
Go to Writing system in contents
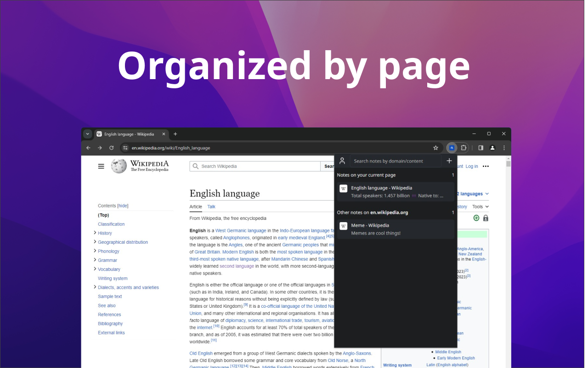tap(113, 278)
